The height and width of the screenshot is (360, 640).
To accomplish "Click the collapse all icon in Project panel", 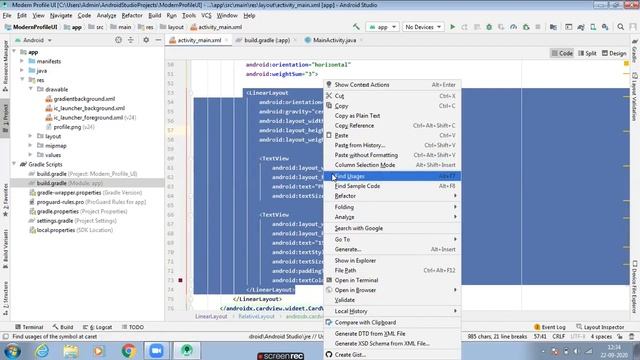I will point(131,40).
